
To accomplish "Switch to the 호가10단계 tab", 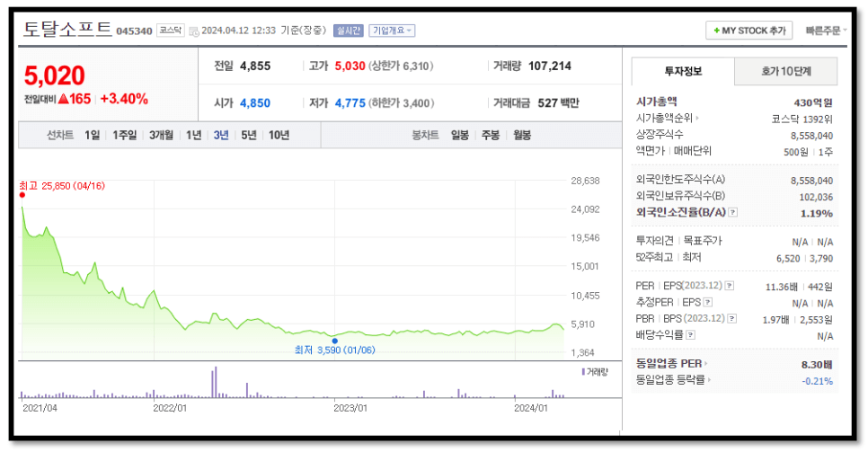I will point(786,71).
